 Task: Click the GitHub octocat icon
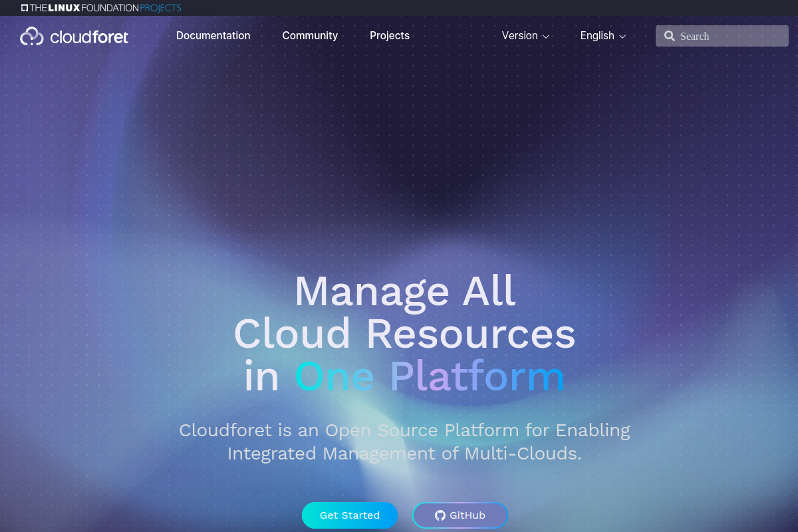tap(440, 515)
